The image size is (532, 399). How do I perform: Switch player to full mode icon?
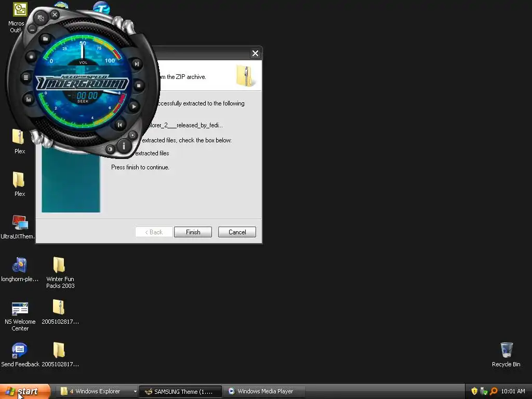point(41,18)
